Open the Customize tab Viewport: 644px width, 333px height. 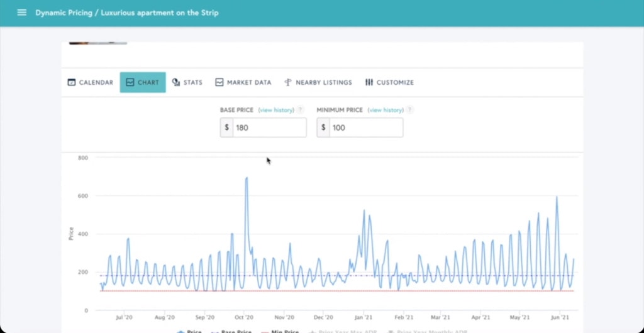click(x=389, y=82)
